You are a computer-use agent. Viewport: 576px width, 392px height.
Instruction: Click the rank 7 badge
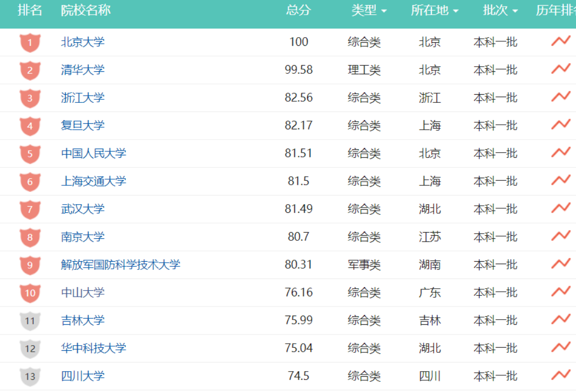coord(30,210)
